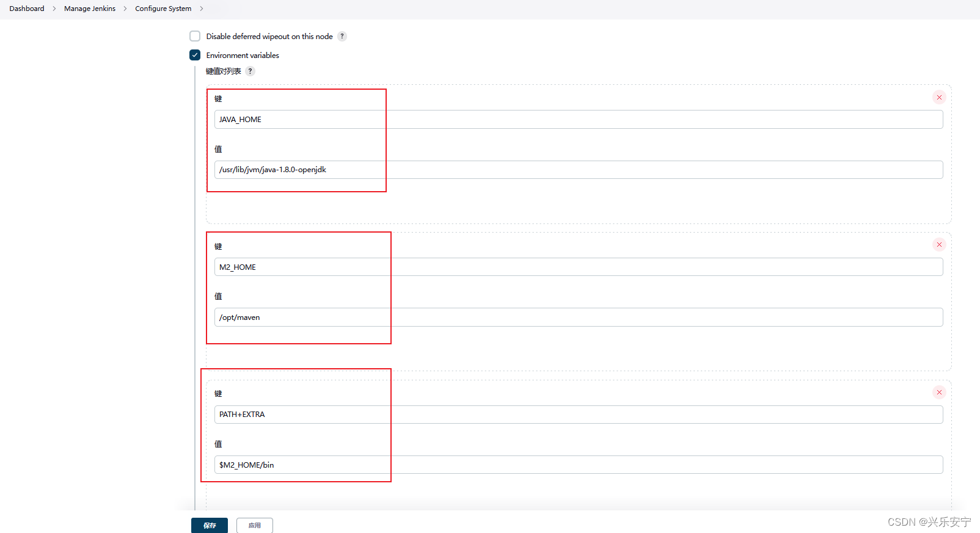Edit the PATH+EXTRA key field

(x=579, y=415)
